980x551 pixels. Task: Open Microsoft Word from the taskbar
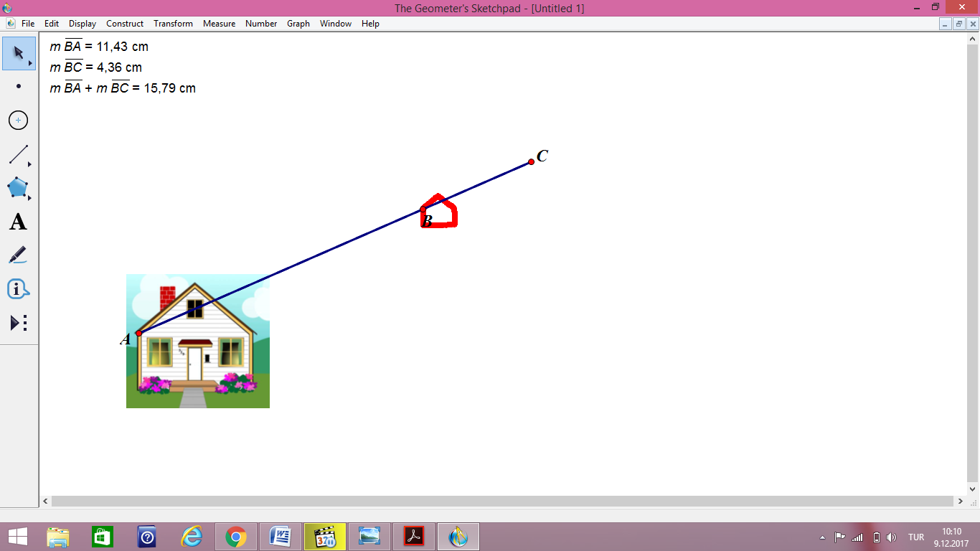coord(280,536)
